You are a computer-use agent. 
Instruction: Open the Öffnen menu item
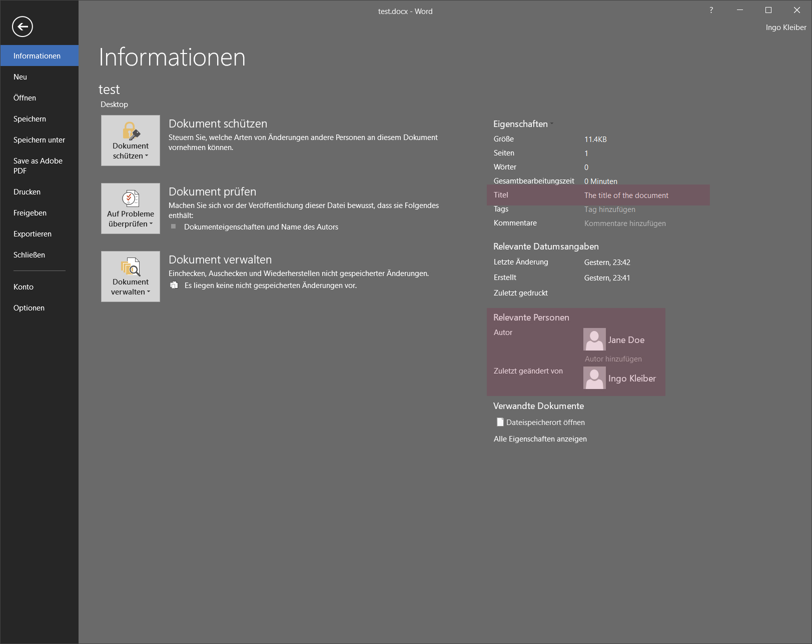click(40, 97)
